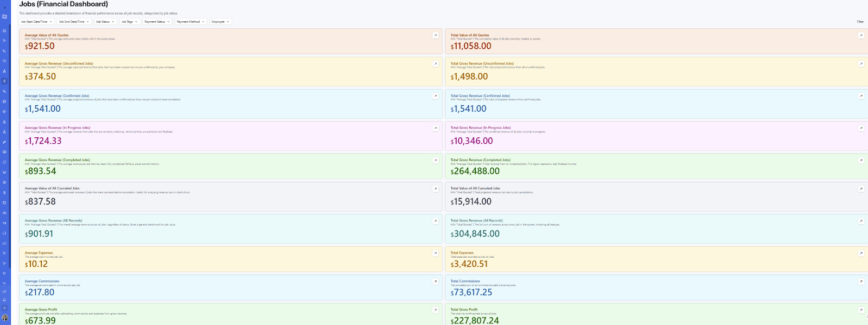Open the Total Commissions card arrow icon
The image size is (868, 325).
[861, 282]
